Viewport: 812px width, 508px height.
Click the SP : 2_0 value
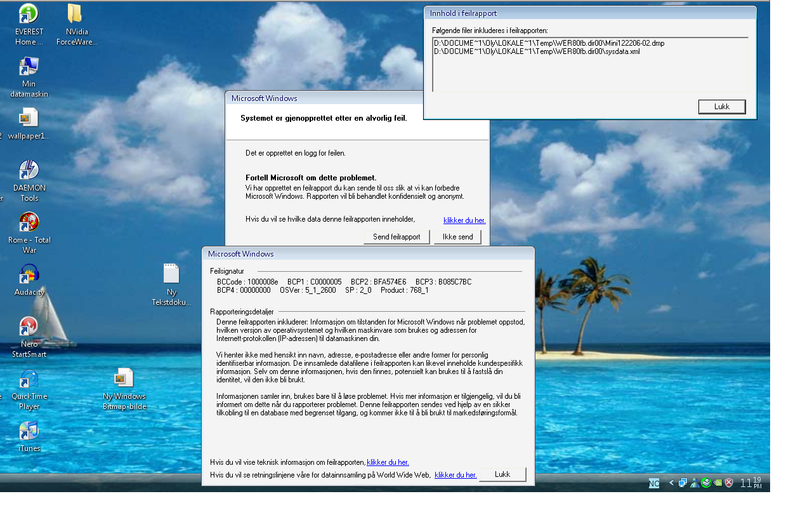[x=358, y=290]
